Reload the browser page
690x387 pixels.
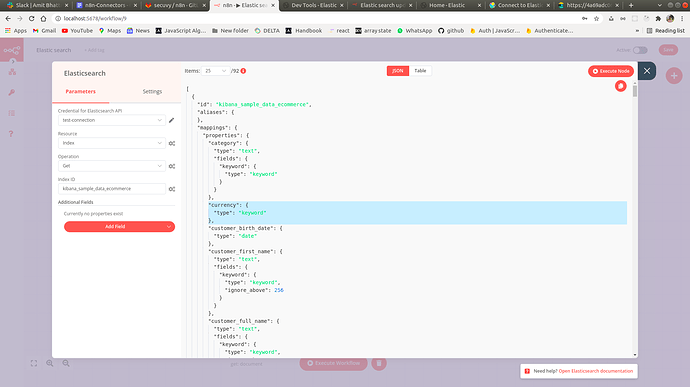(31, 18)
